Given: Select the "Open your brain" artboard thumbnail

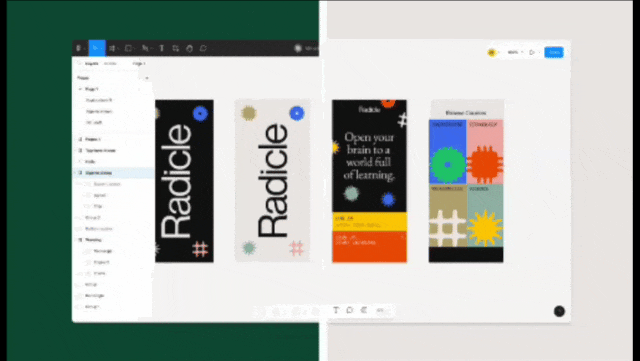Looking at the screenshot, I should pyautogui.click(x=369, y=181).
